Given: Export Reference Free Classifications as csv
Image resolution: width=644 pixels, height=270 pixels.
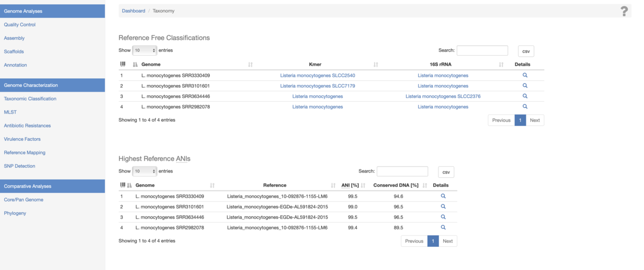Looking at the screenshot, I should [526, 51].
